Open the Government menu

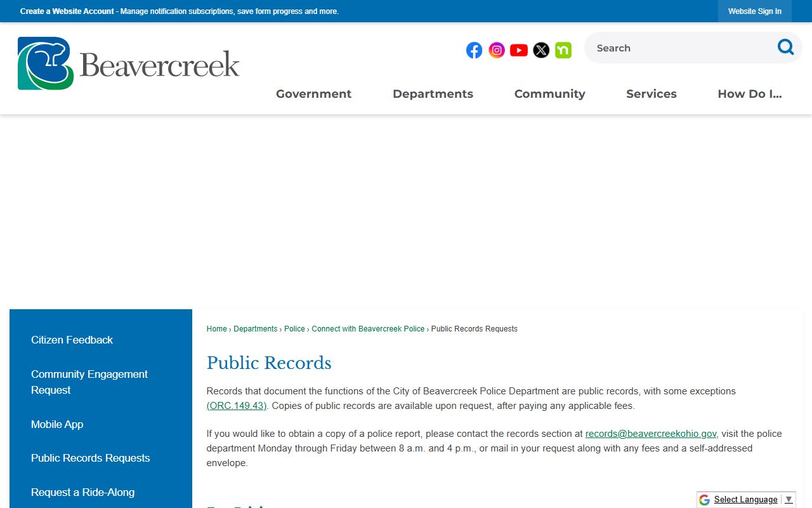coord(313,94)
